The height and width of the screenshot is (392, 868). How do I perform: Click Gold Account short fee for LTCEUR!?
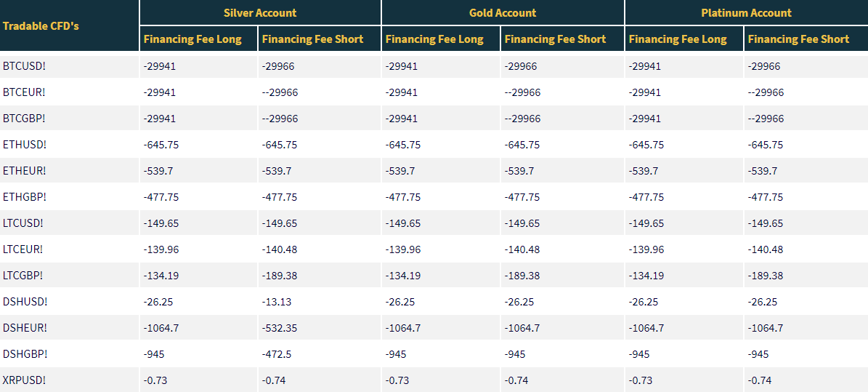[522, 249]
